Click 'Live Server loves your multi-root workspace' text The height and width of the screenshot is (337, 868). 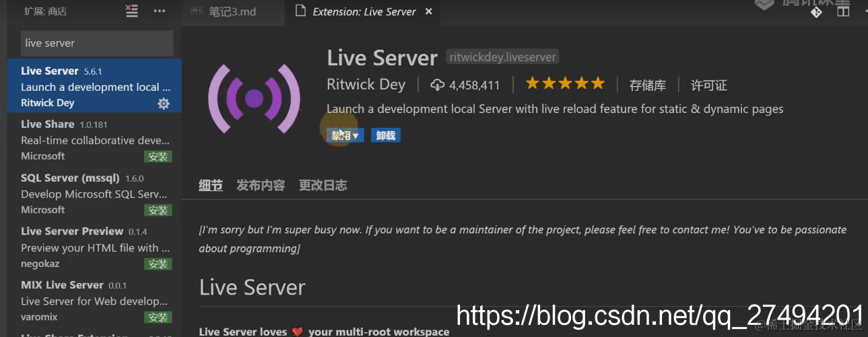click(x=324, y=332)
